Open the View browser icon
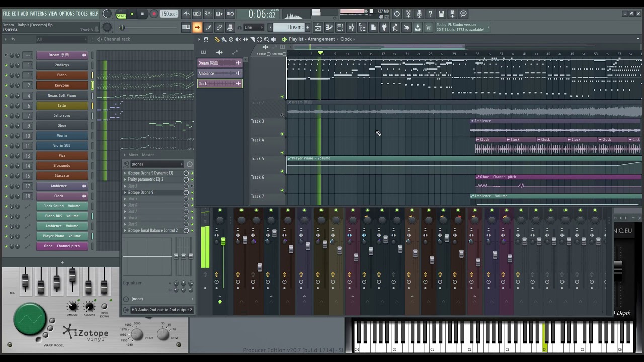The height and width of the screenshot is (362, 644). tap(362, 27)
